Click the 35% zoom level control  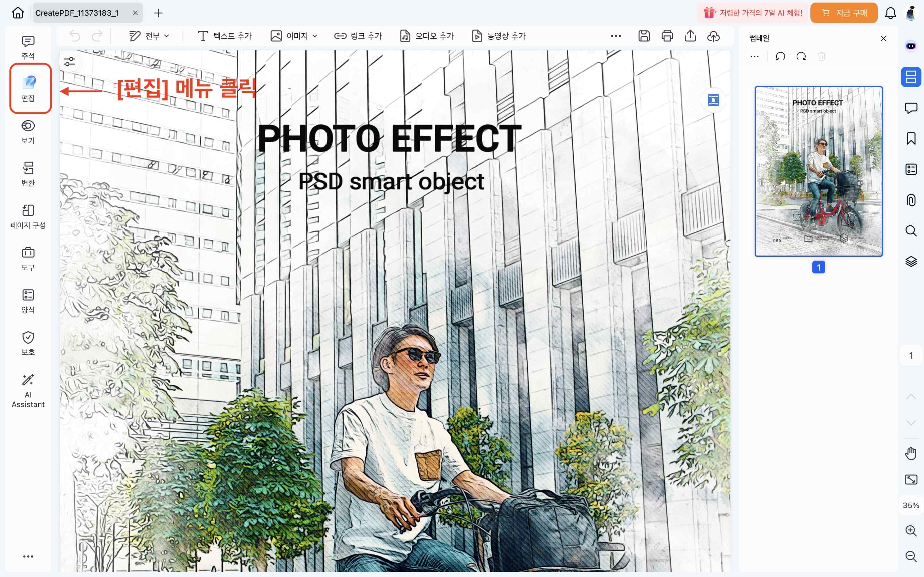pyautogui.click(x=911, y=505)
